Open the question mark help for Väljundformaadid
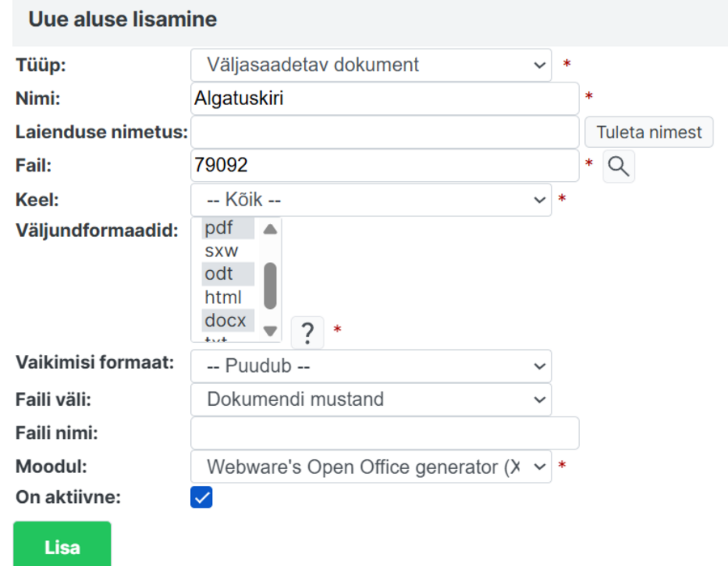This screenshot has width=728, height=566. coord(307,332)
